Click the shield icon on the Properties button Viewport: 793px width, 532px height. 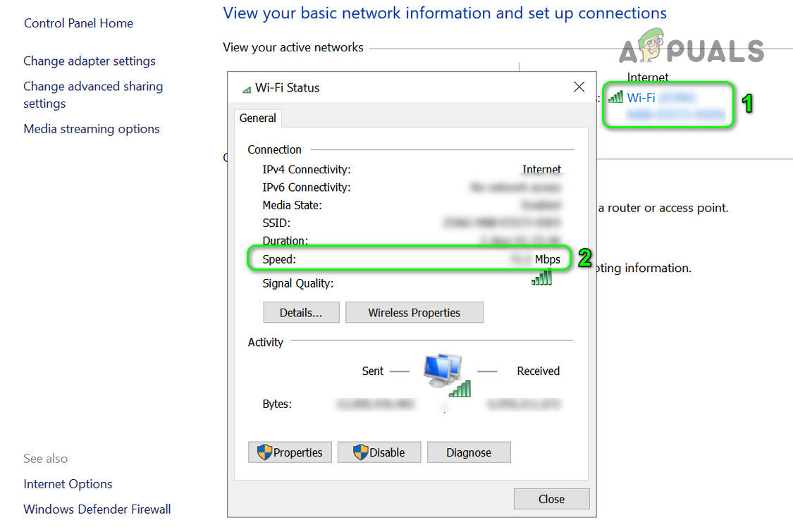pos(264,452)
